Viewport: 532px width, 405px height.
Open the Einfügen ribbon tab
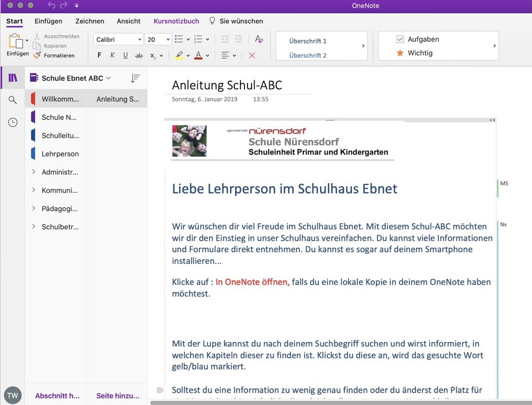click(x=49, y=21)
